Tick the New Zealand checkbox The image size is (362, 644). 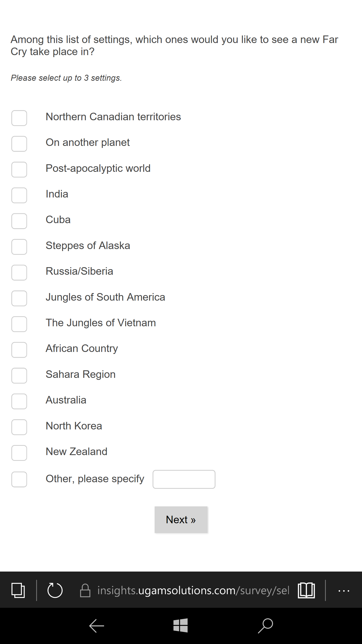(x=19, y=453)
